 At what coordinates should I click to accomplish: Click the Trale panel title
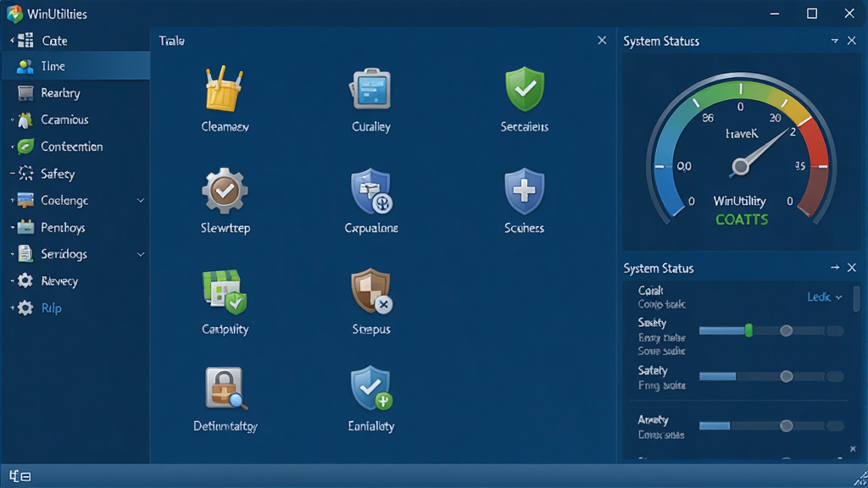tap(171, 41)
